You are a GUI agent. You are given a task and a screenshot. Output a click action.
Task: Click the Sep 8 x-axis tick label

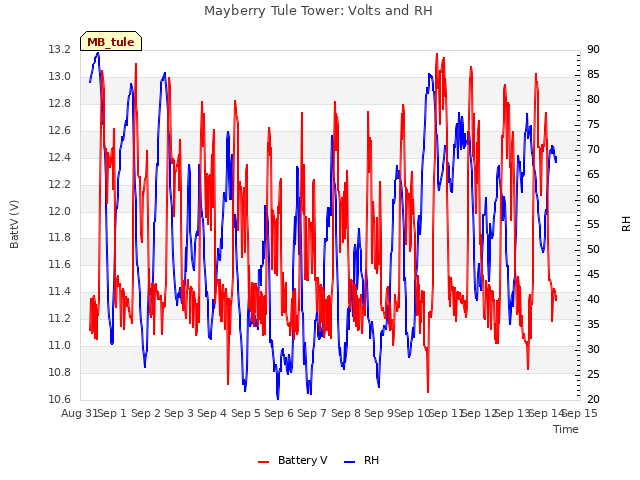click(346, 413)
